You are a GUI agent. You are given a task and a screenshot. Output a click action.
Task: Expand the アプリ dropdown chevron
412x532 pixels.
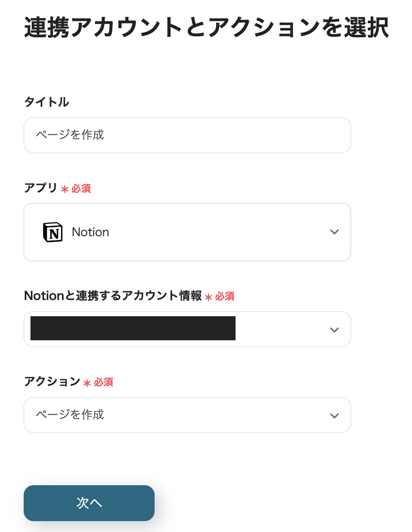pos(334,232)
